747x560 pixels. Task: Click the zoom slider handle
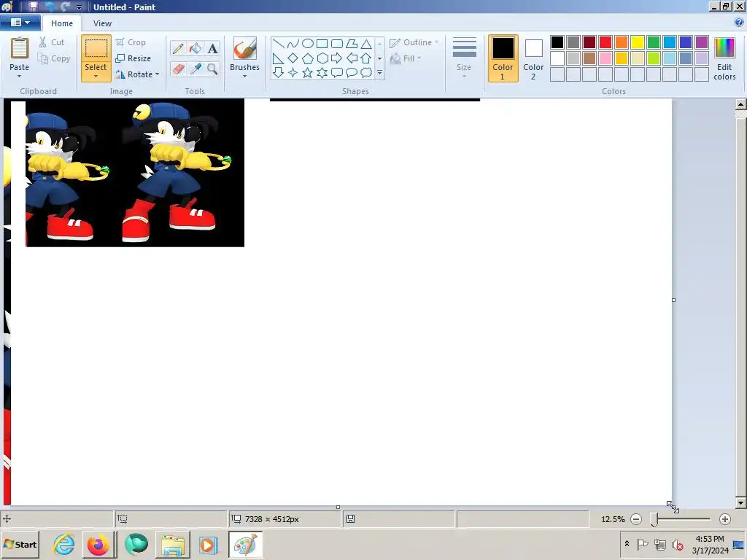coord(654,519)
